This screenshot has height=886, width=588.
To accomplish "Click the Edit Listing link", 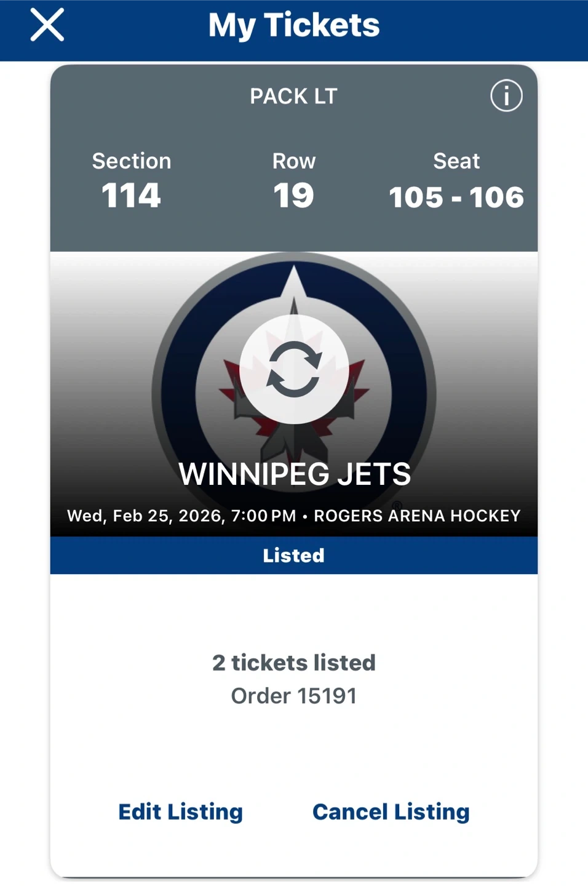I will [x=180, y=812].
